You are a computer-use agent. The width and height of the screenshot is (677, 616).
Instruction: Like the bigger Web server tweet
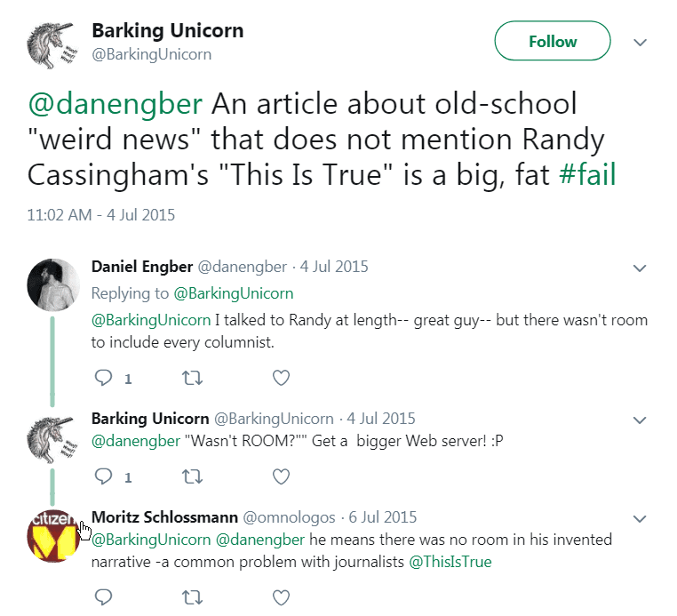(281, 476)
